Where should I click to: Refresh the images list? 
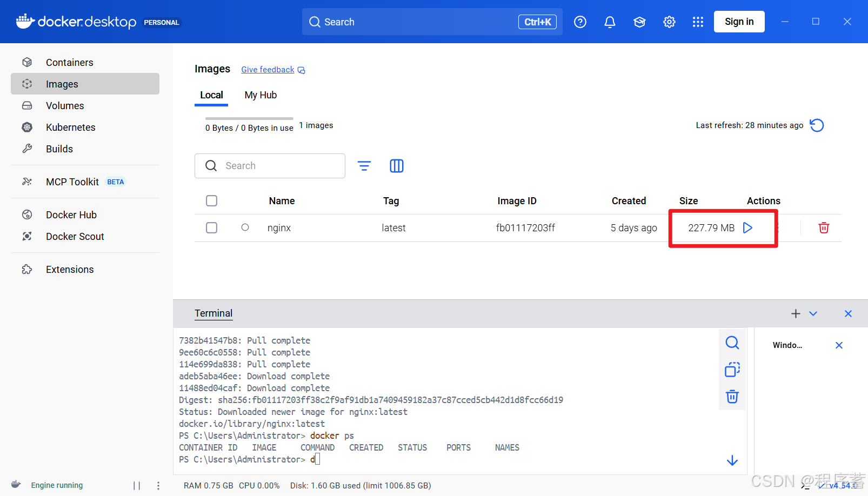tap(817, 125)
